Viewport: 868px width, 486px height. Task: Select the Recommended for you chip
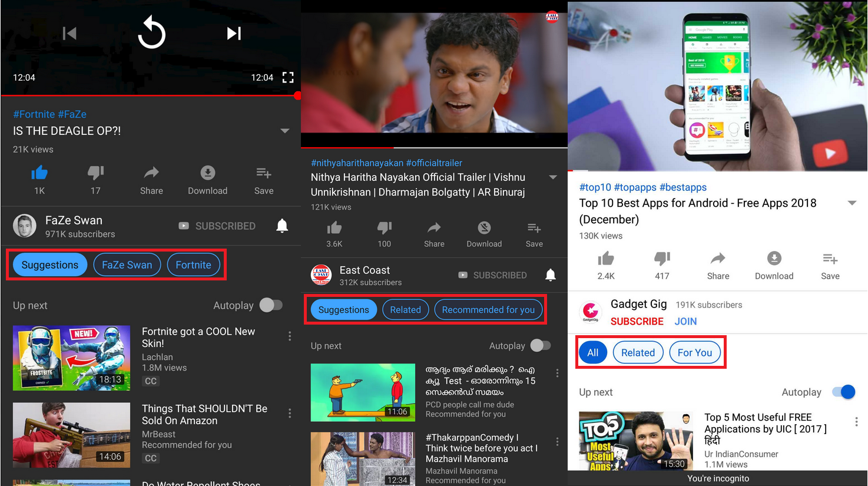(488, 310)
